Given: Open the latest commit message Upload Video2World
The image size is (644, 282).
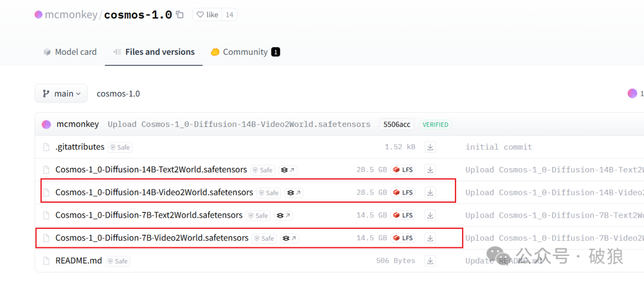Looking at the screenshot, I should [x=239, y=125].
